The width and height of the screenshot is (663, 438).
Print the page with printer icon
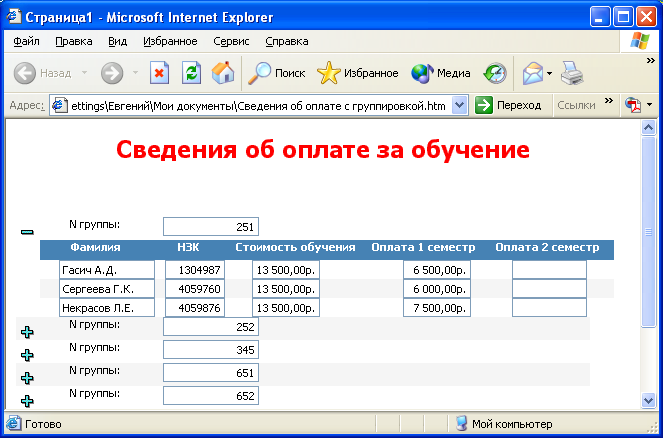[x=572, y=73]
